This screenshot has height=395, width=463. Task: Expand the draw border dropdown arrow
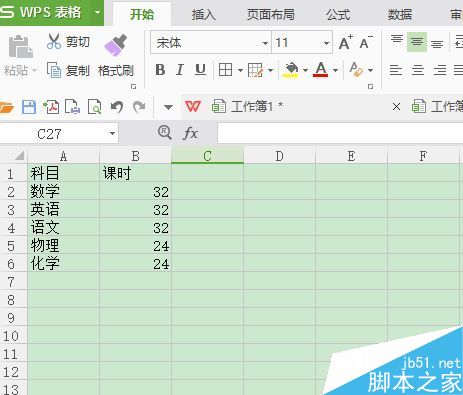(x=270, y=70)
